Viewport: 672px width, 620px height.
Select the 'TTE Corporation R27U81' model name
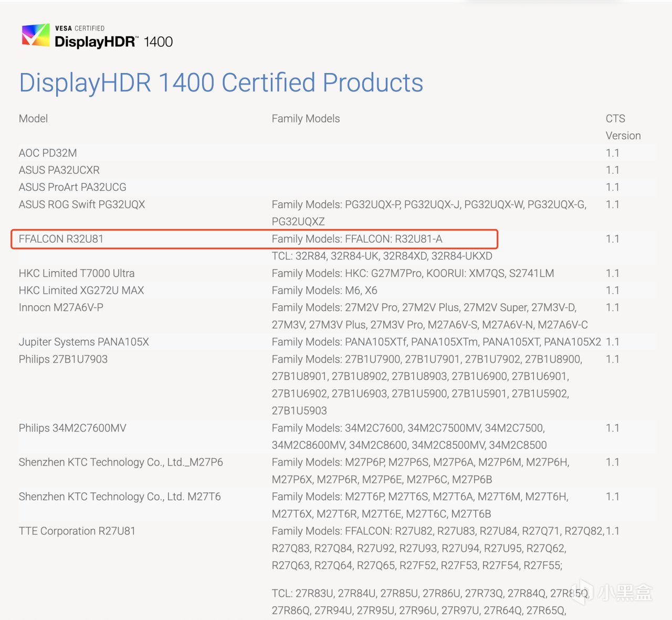click(x=77, y=531)
